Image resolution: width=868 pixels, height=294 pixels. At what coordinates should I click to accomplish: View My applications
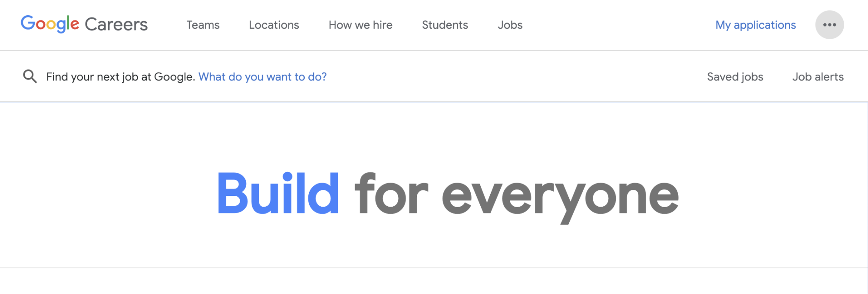pyautogui.click(x=755, y=25)
